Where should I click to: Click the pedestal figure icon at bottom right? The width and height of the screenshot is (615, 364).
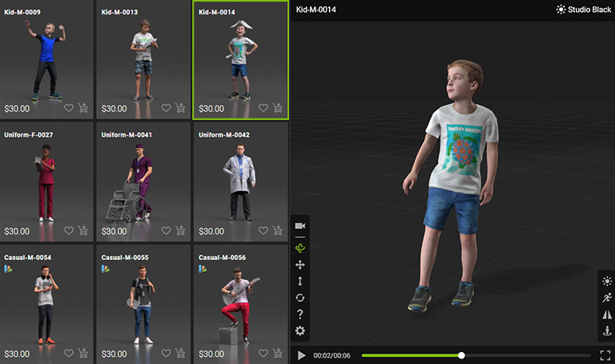606,331
